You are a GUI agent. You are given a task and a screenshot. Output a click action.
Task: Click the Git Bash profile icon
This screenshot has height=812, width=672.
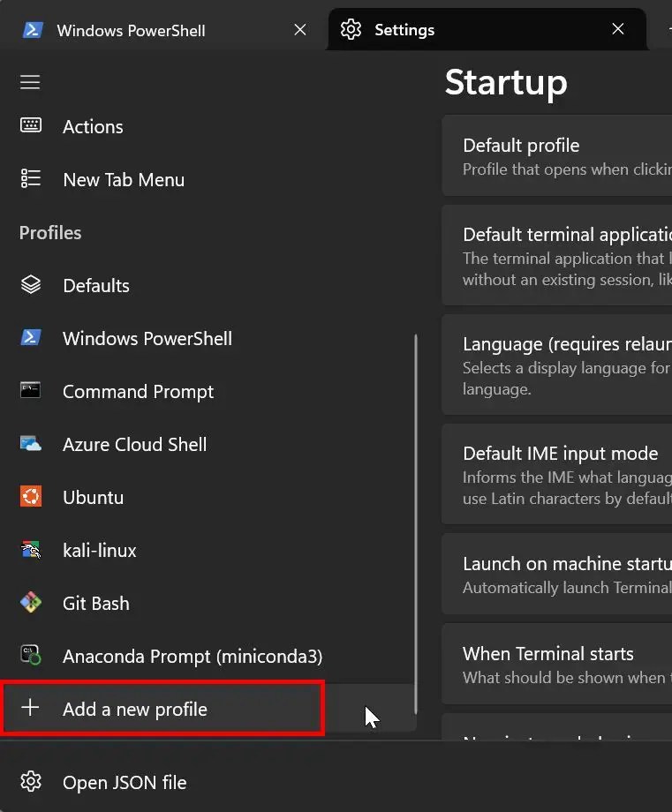pos(31,603)
